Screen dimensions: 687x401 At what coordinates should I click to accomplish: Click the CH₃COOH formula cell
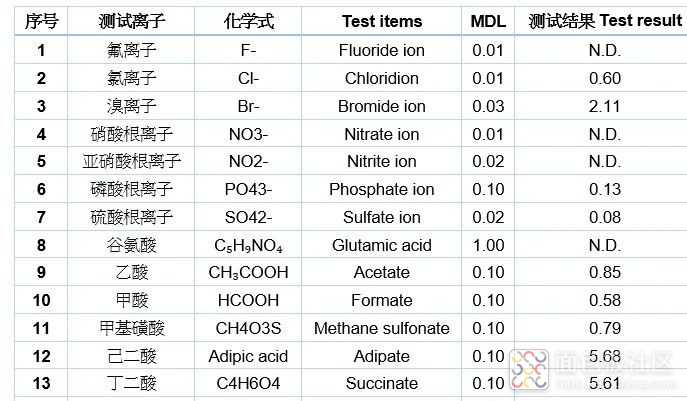tap(248, 272)
